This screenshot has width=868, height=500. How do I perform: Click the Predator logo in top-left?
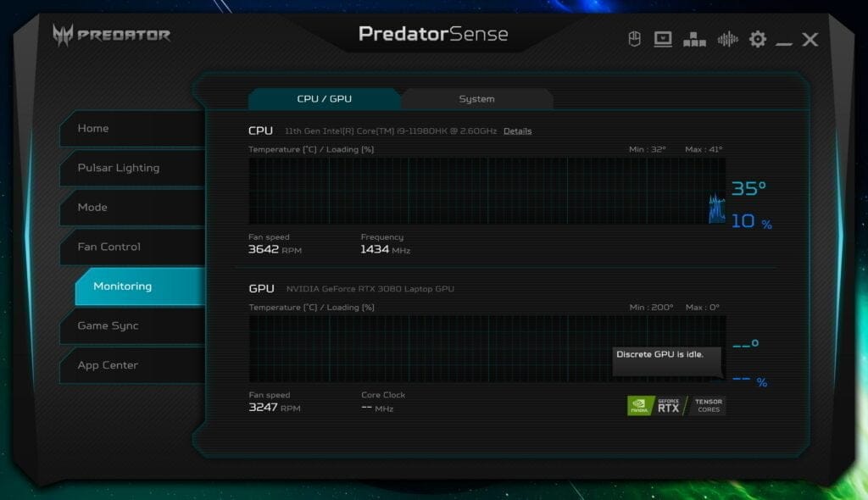coord(111,35)
